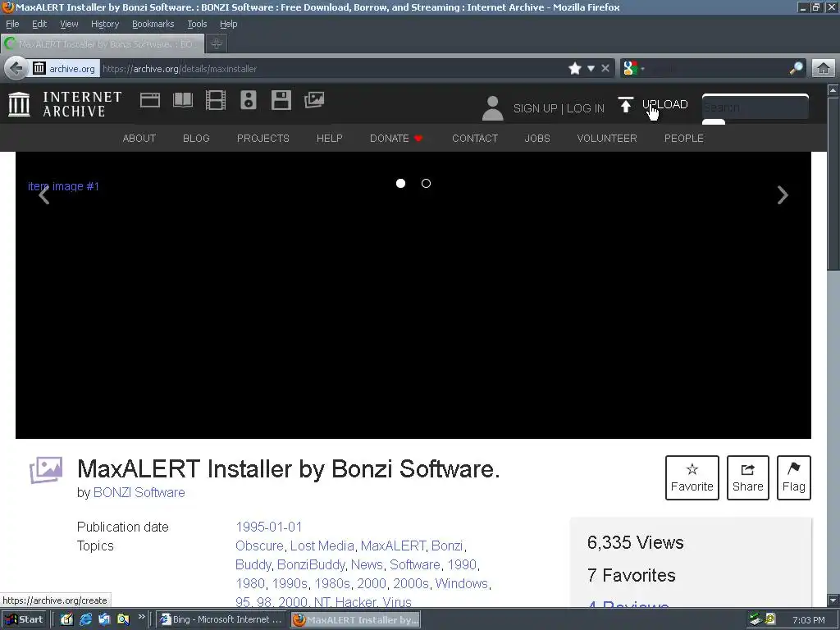Open the Bookmarks menu

pyautogui.click(x=153, y=24)
